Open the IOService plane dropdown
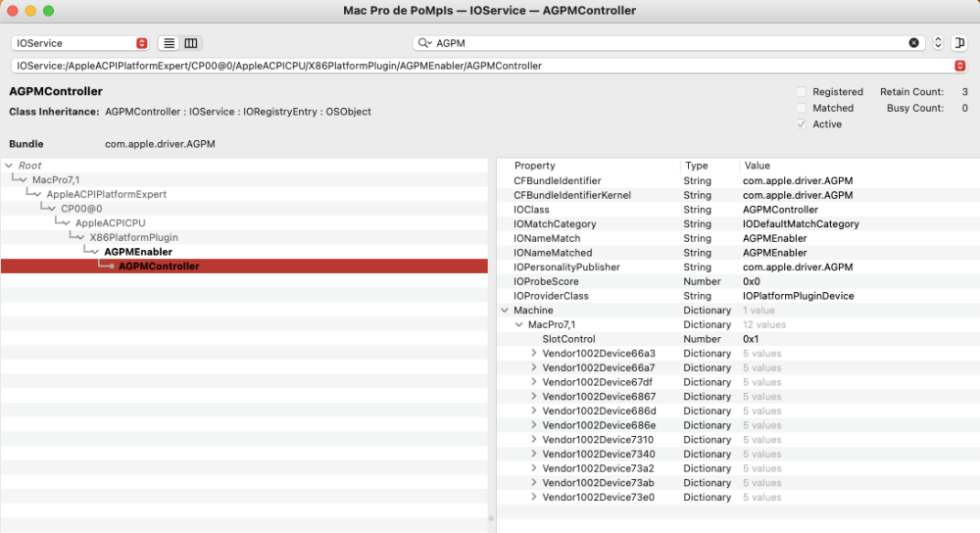 click(x=80, y=43)
